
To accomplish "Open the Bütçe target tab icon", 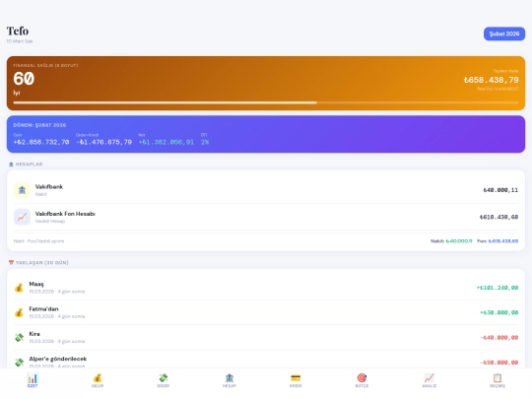I will coord(362,377).
